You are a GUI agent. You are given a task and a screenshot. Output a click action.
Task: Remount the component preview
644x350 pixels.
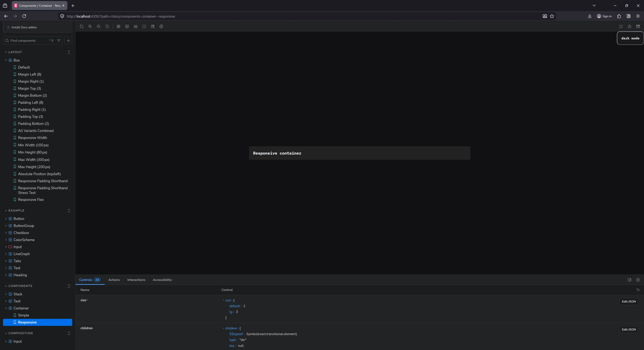pos(82,26)
